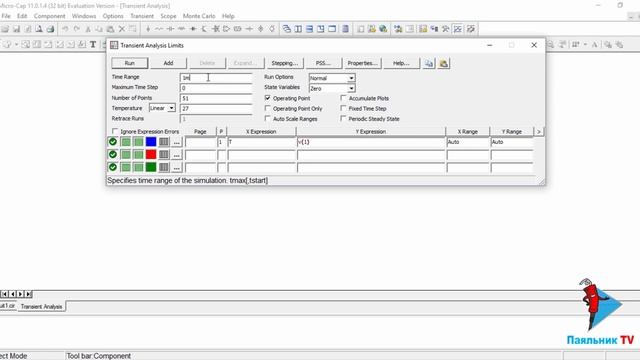The height and width of the screenshot is (360, 640).
Task: Enable the Periodic Steady State checkbox
Action: coord(343,118)
